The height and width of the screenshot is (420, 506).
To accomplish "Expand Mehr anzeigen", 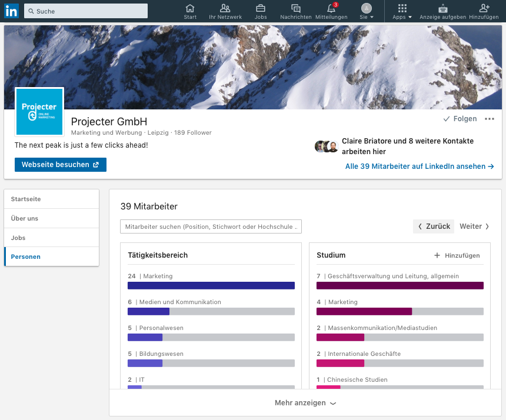I will (x=305, y=403).
